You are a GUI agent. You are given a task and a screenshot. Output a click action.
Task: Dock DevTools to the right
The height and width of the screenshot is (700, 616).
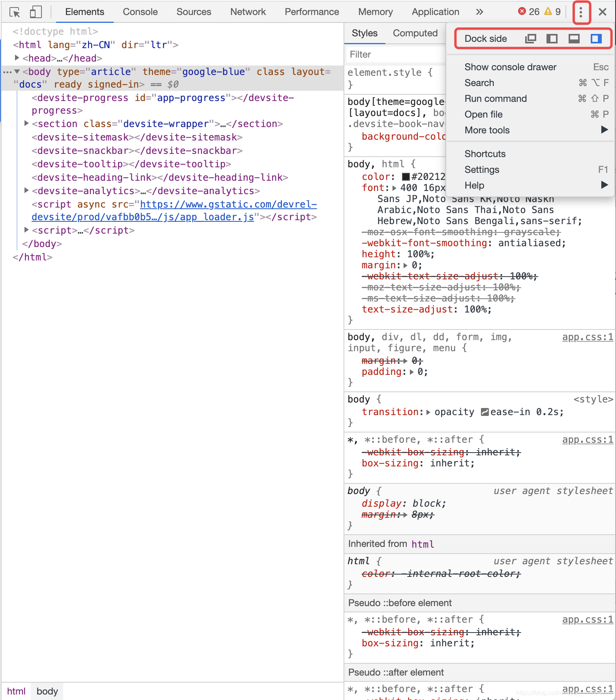coord(596,39)
